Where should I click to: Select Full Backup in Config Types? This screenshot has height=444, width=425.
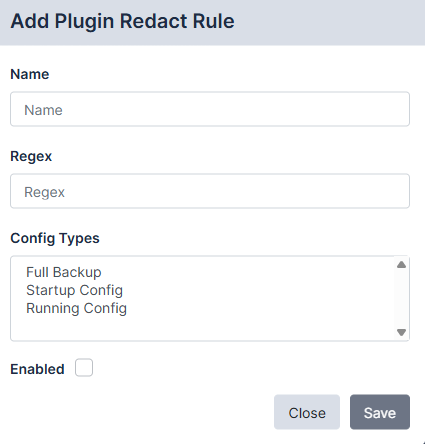(64, 272)
